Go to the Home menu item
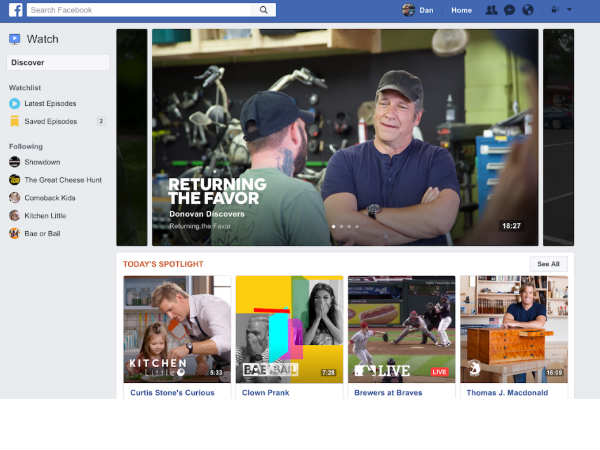The width and height of the screenshot is (600, 450). tap(461, 10)
